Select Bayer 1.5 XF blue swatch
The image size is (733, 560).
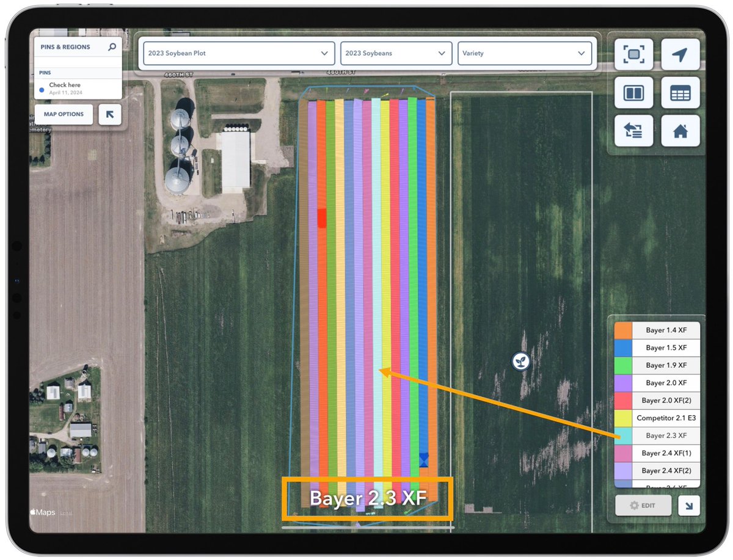click(623, 347)
